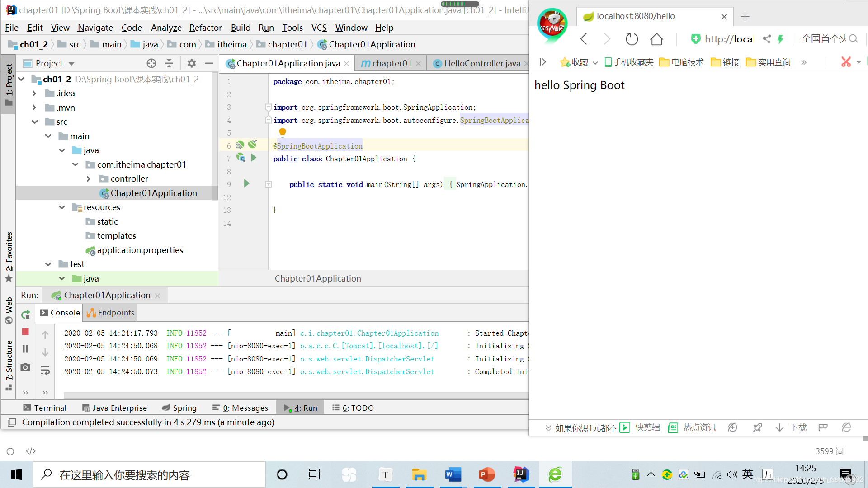
Task: Select Chapter01Application in the project tree
Action: 154,193
